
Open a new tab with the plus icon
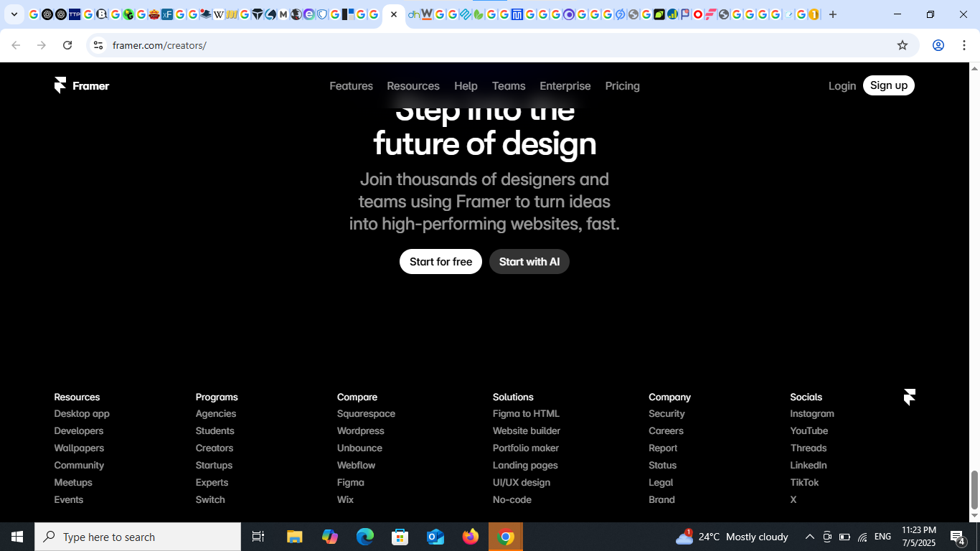(833, 14)
